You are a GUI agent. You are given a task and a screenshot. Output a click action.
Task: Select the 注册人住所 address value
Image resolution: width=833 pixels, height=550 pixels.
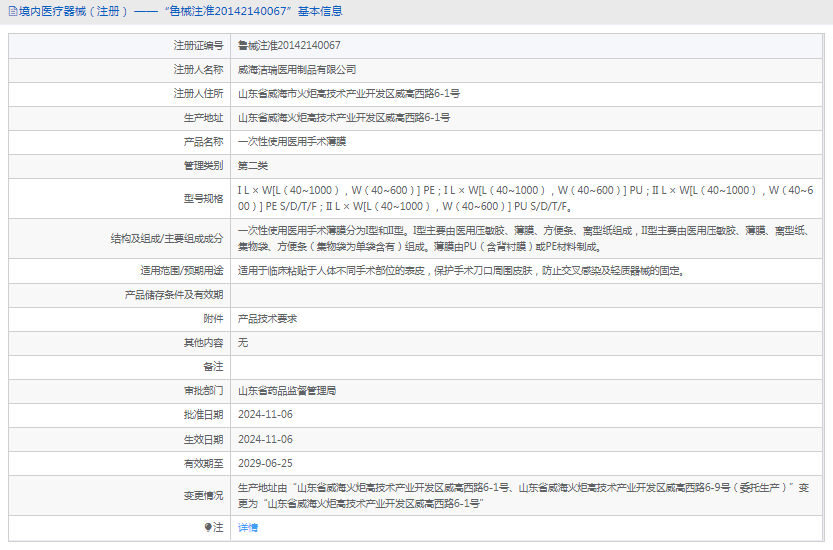coord(349,94)
